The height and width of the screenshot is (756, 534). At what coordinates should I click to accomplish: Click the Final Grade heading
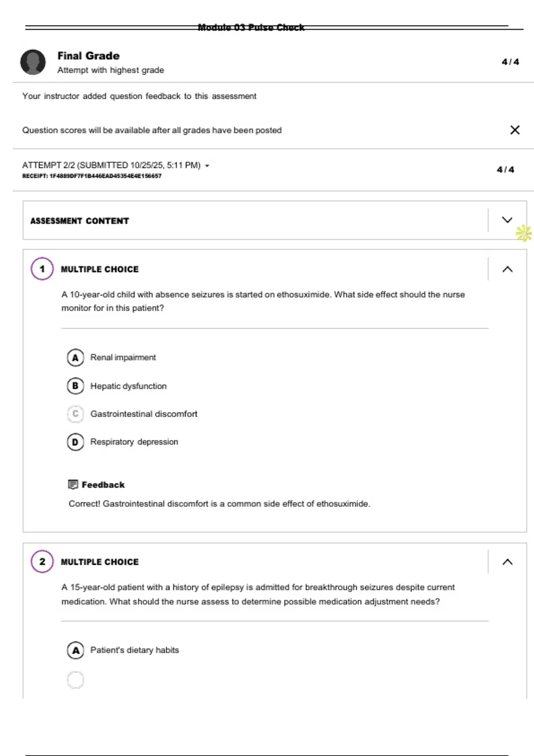pos(89,56)
